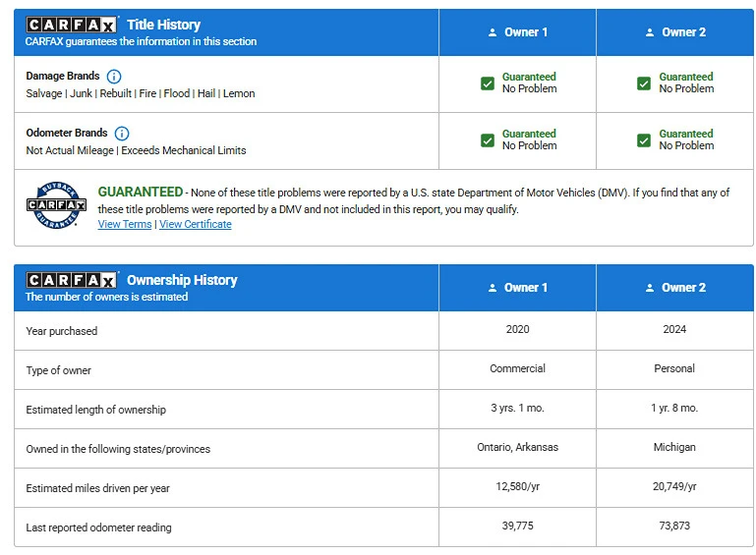This screenshot has width=756, height=555.
Task: Click 'Owned in the following states/provinces' label
Action: pyautogui.click(x=118, y=449)
